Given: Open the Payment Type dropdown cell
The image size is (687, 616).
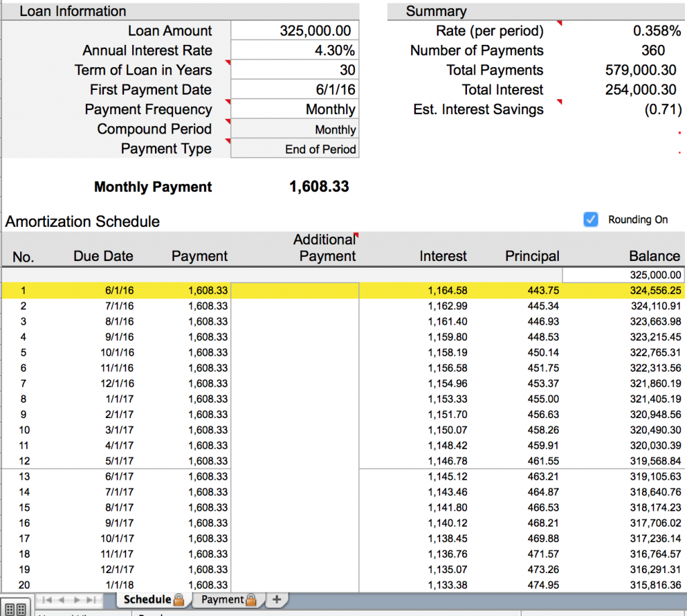Looking at the screenshot, I should pyautogui.click(x=295, y=149).
